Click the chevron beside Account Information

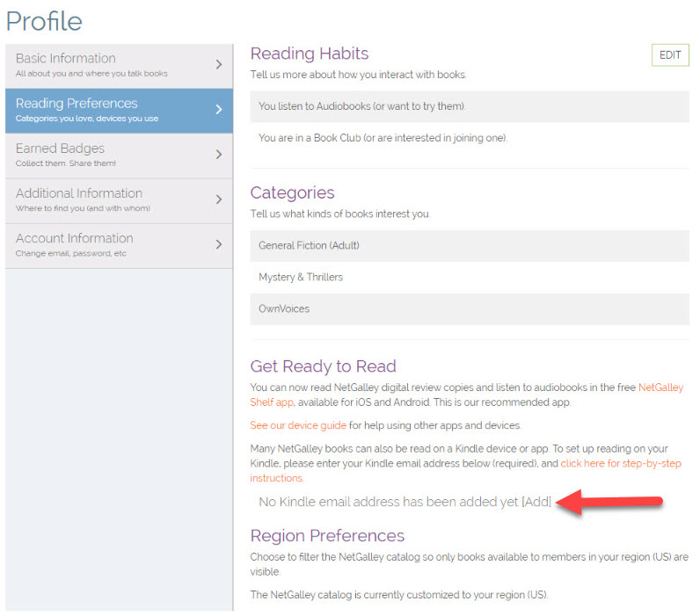(x=219, y=244)
